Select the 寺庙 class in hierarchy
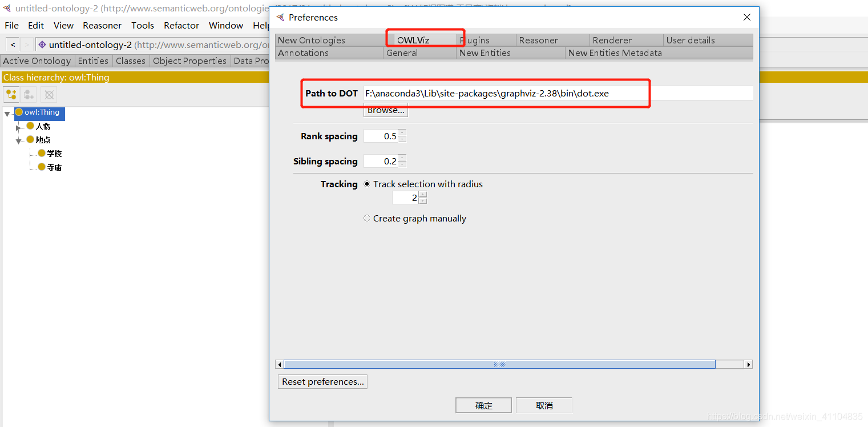 [54, 167]
